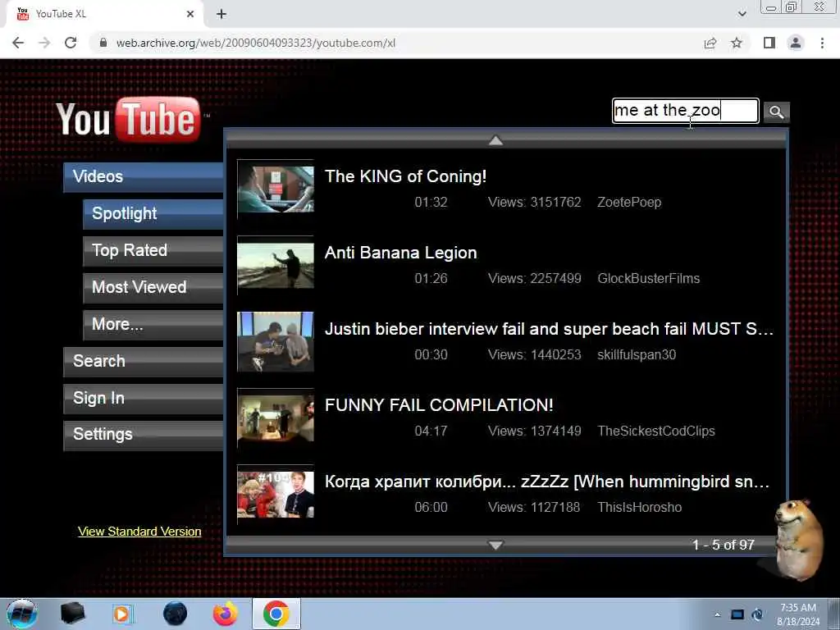Click uploader name TheSickestCodClips

(x=656, y=431)
